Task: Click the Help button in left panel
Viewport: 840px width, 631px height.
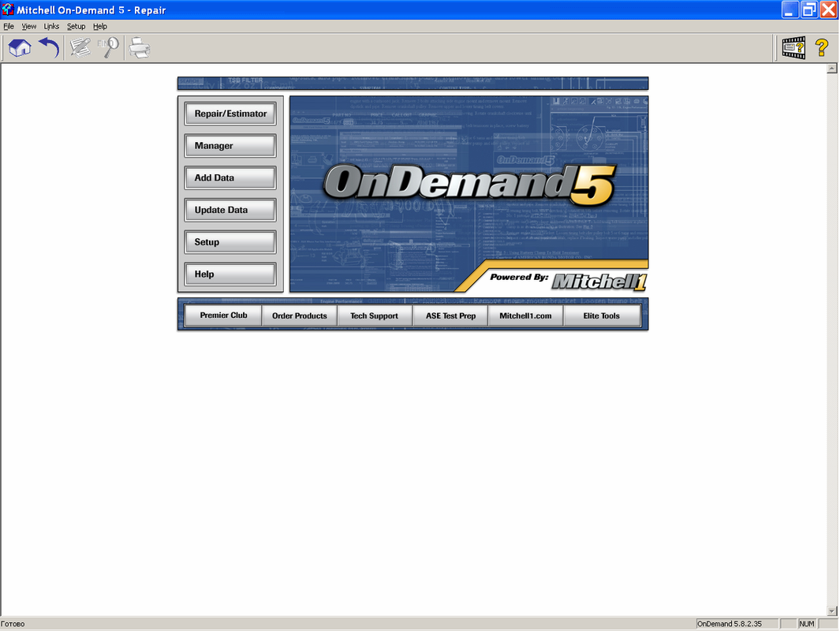Action: (x=230, y=274)
